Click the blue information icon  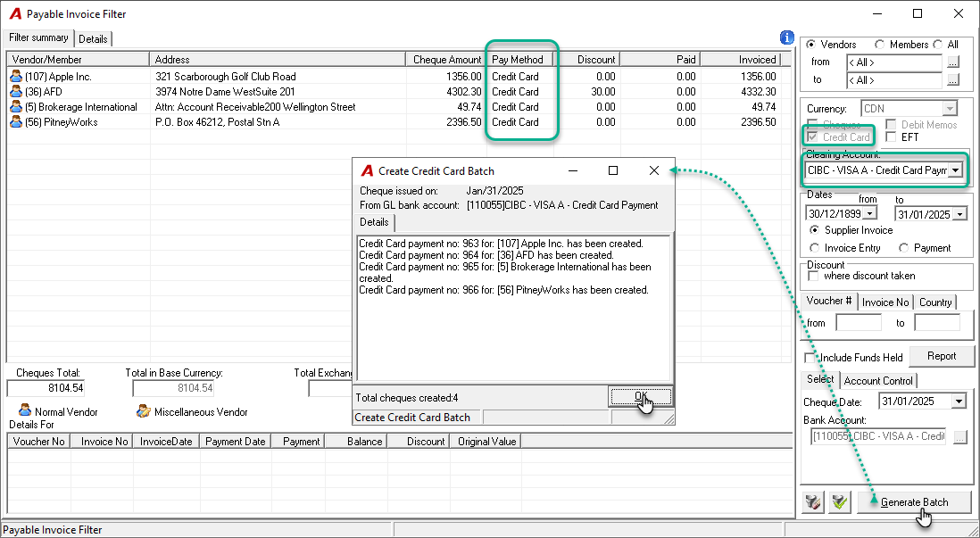pos(787,37)
